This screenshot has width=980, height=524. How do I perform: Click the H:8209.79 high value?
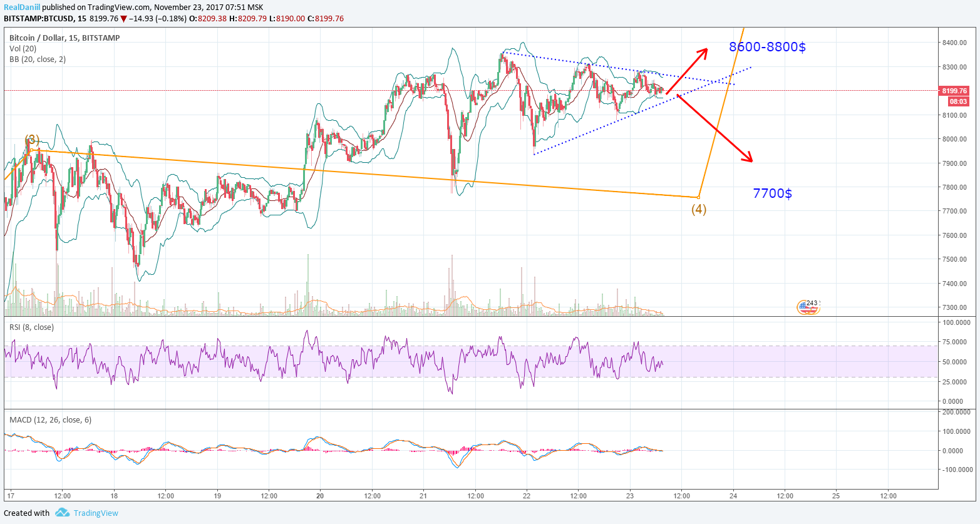pos(248,19)
